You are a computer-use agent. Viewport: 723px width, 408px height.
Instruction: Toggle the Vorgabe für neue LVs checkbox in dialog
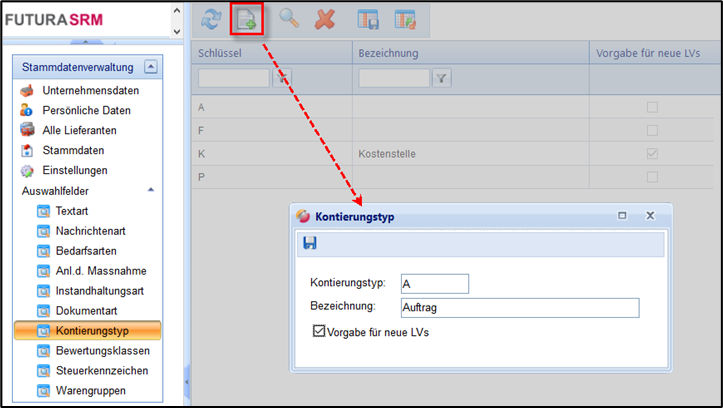[x=320, y=332]
